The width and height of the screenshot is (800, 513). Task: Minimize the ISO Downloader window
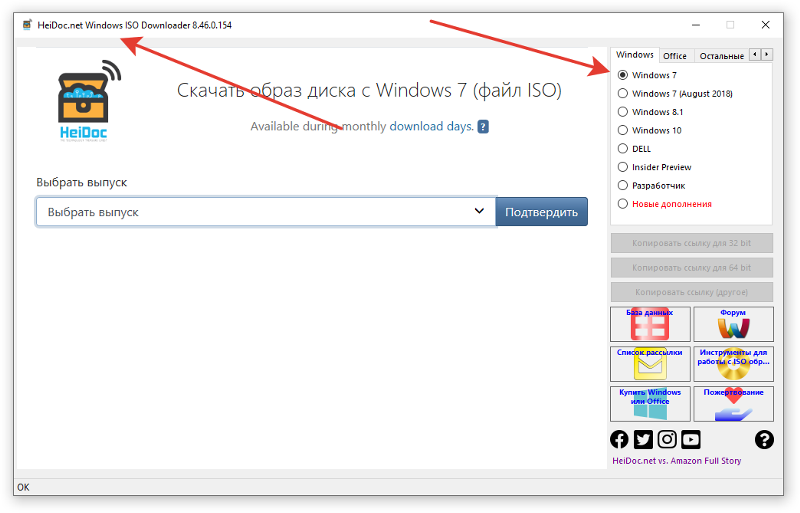tap(696, 25)
